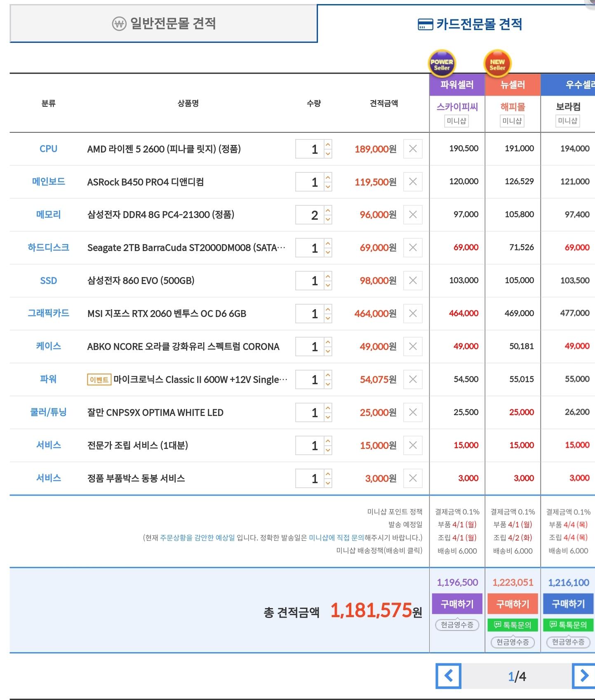Image resolution: width=595 pixels, height=700 pixels.
Task: Click the 쿨러/튜닝 category link
Action: tap(48, 412)
